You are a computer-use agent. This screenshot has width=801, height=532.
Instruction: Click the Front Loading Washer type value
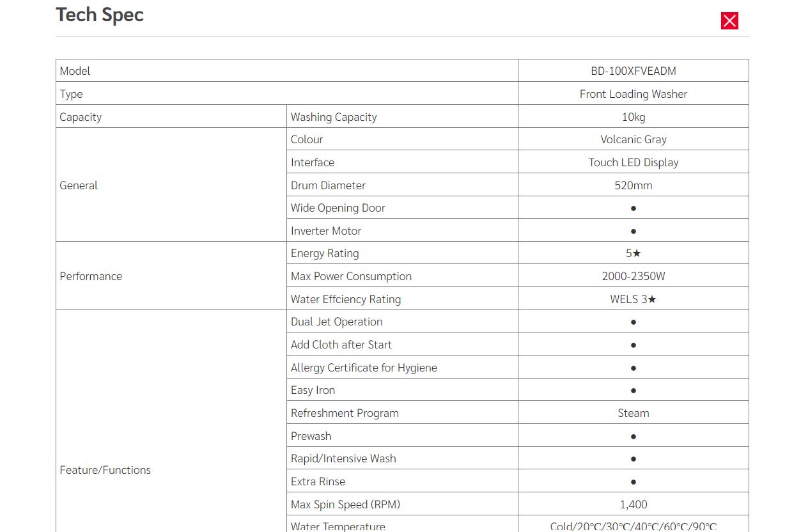[x=633, y=94]
